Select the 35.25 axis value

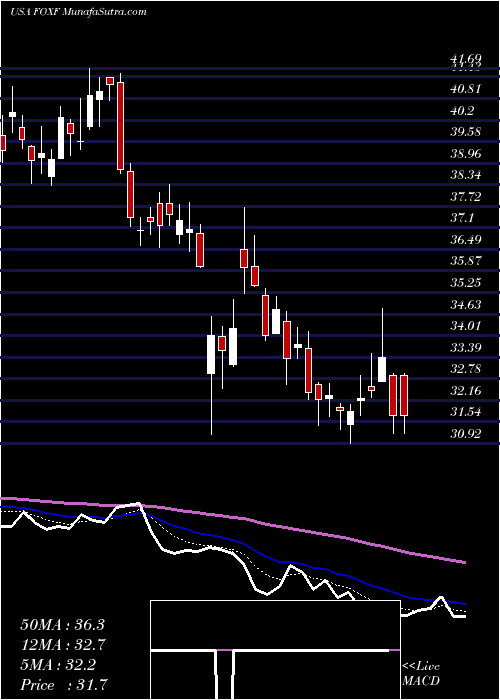pos(466,283)
